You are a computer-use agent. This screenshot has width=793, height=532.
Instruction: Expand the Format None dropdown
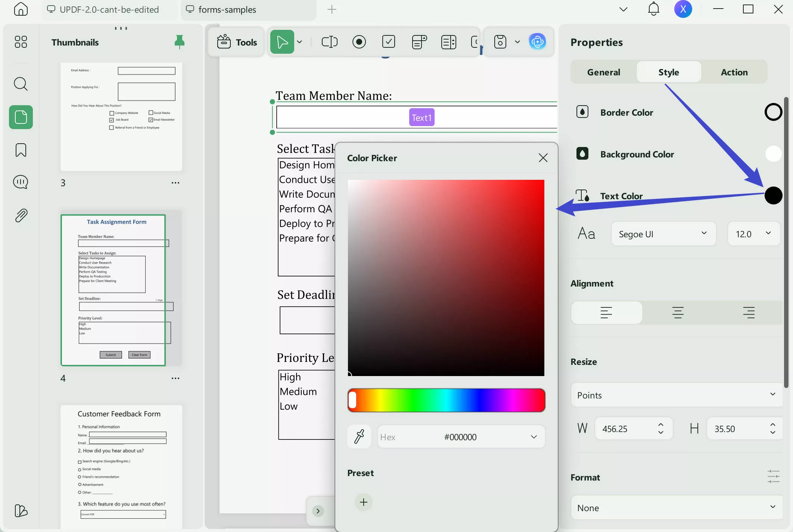click(676, 508)
